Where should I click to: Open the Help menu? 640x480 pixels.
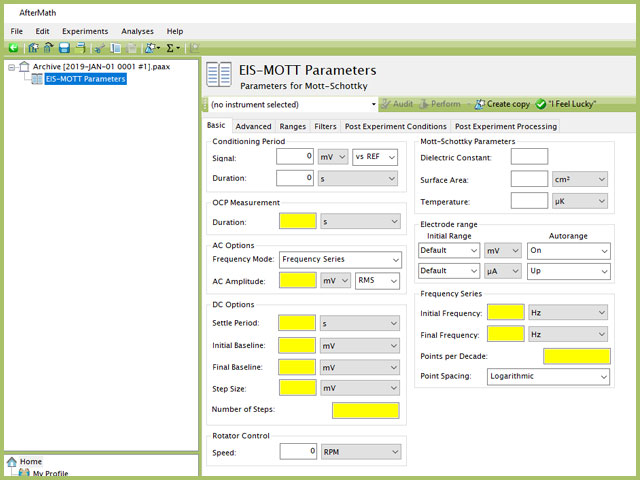(175, 31)
